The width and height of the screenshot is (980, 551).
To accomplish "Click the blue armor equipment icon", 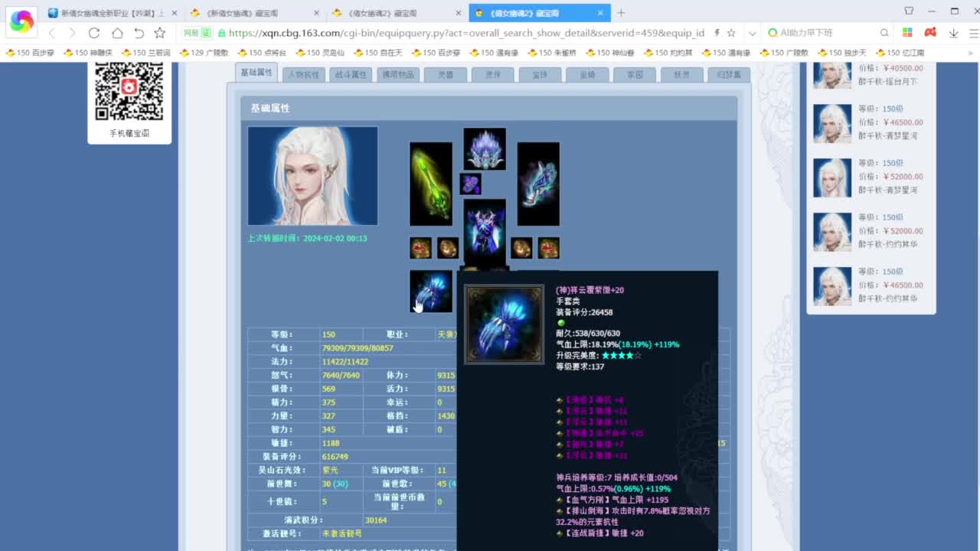I will (485, 232).
